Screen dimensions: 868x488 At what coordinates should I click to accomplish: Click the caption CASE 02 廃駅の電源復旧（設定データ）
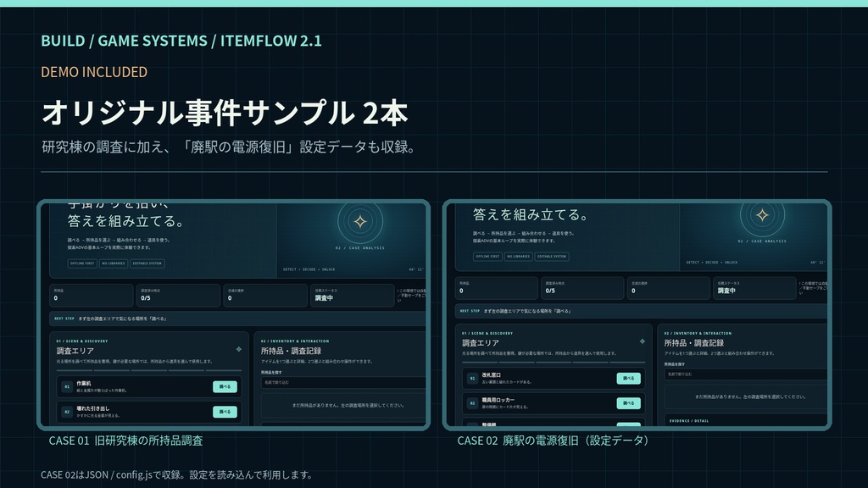553,441
